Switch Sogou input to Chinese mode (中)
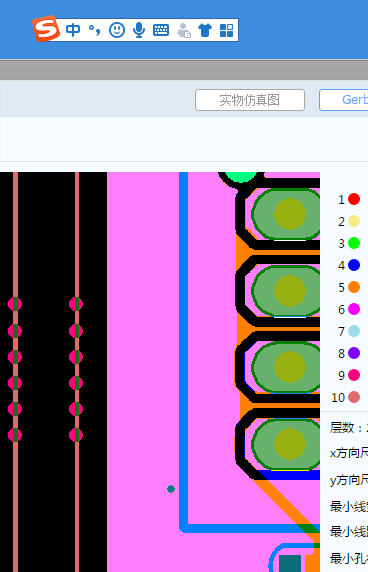Viewport: 368px width, 572px height. [x=73, y=30]
